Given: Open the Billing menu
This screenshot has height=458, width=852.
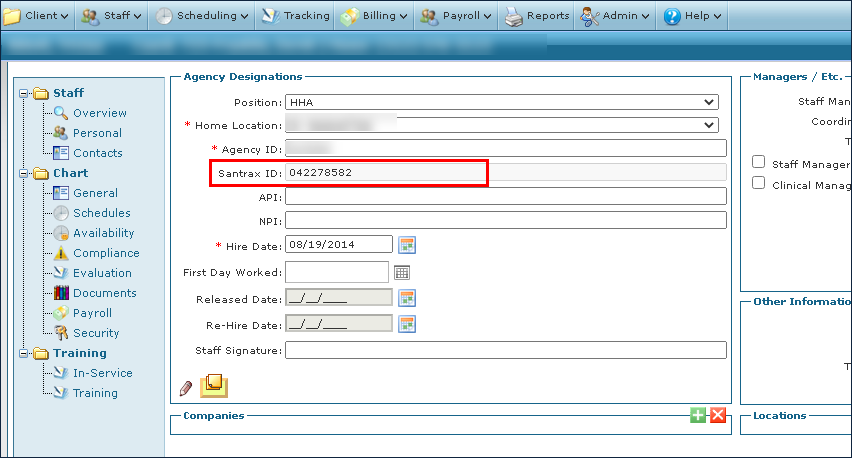Looking at the screenshot, I should click(x=374, y=15).
